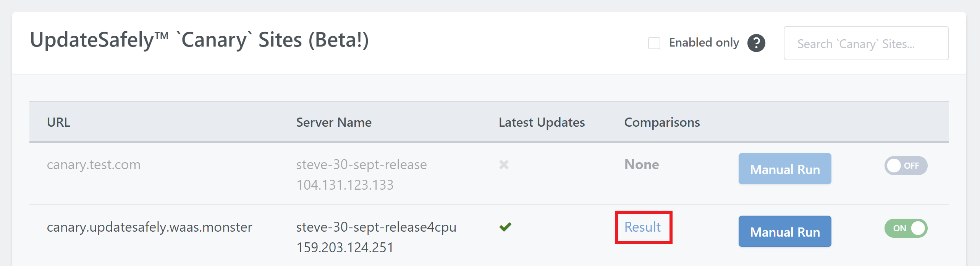This screenshot has height=266, width=980.
Task: Open the Result comparison link
Action: [x=642, y=227]
